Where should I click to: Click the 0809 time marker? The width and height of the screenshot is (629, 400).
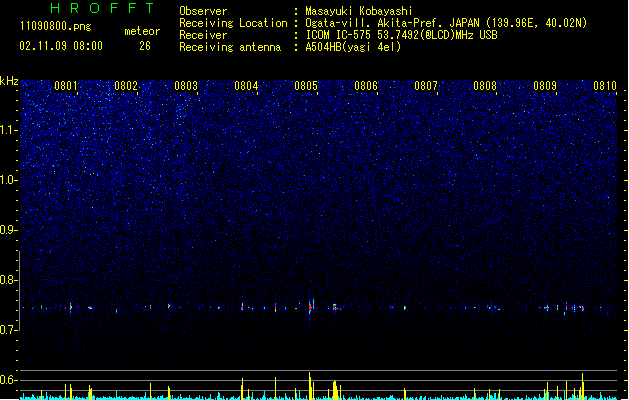(545, 86)
